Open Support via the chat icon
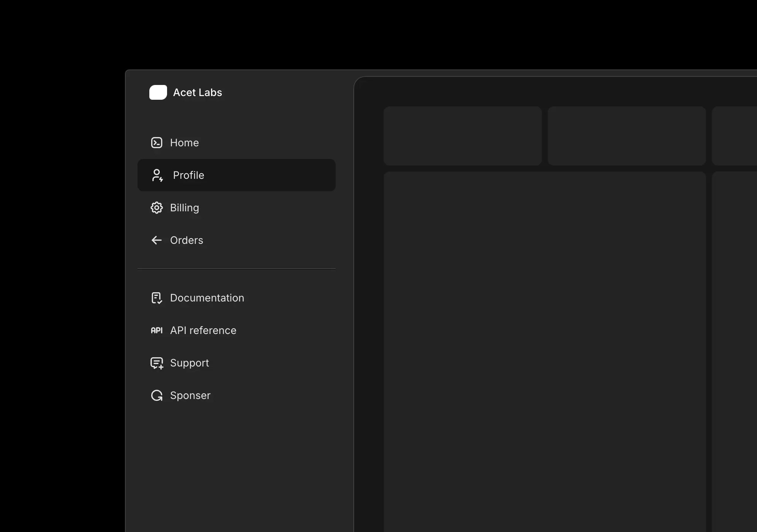The image size is (757, 532). coord(157,363)
